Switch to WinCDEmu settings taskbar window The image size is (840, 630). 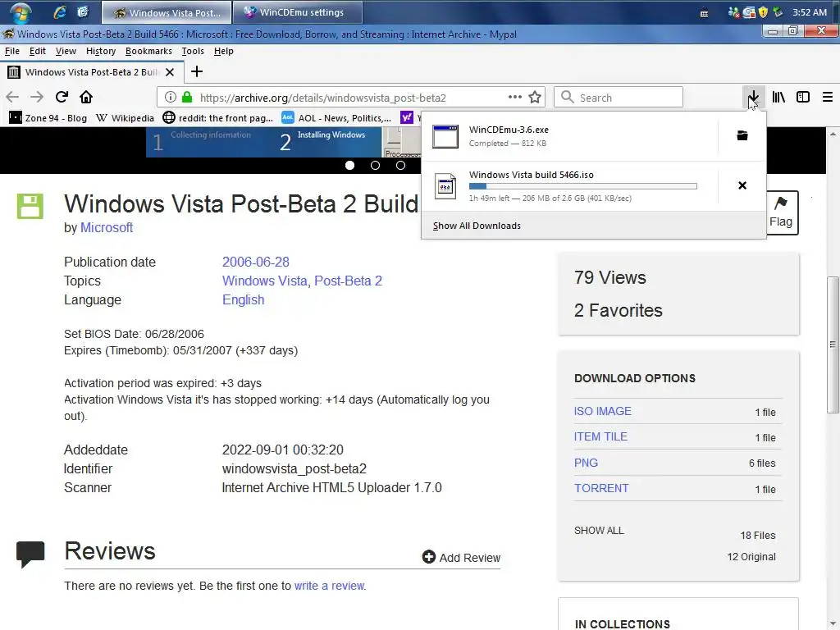(298, 12)
